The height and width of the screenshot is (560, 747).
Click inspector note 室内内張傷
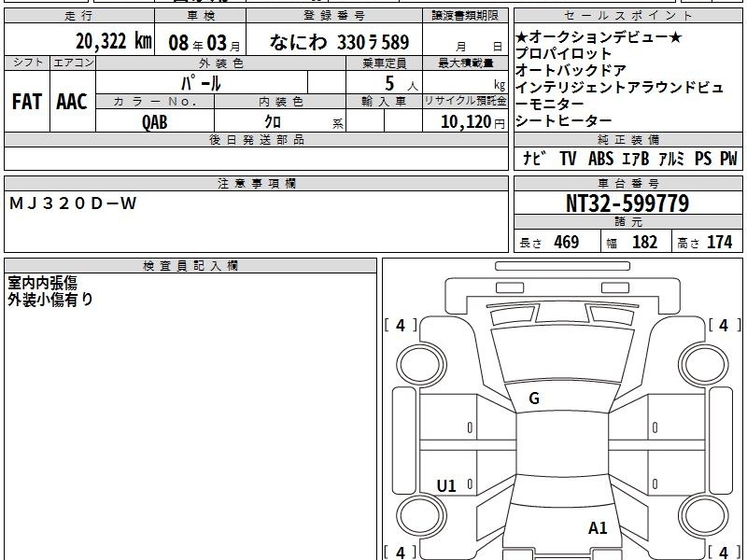(x=42, y=283)
